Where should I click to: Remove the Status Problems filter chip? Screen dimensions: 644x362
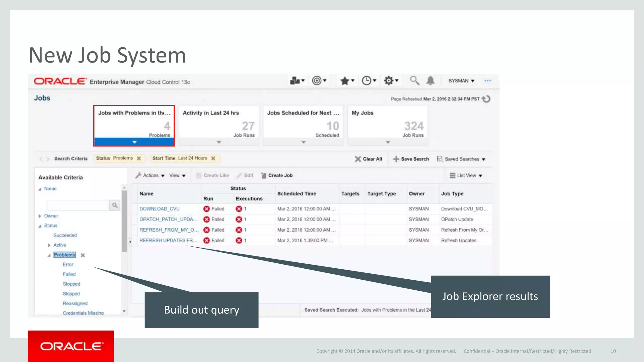pyautogui.click(x=139, y=158)
